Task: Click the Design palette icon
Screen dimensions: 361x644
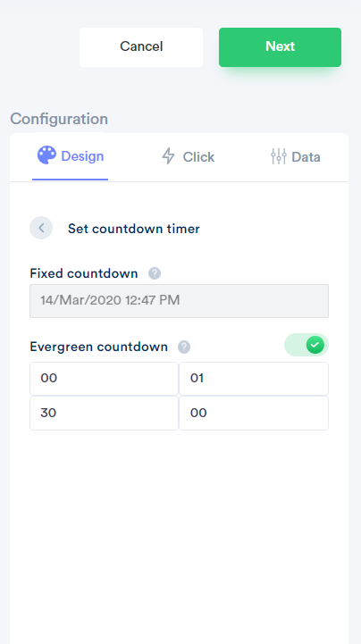Action: 46,155
